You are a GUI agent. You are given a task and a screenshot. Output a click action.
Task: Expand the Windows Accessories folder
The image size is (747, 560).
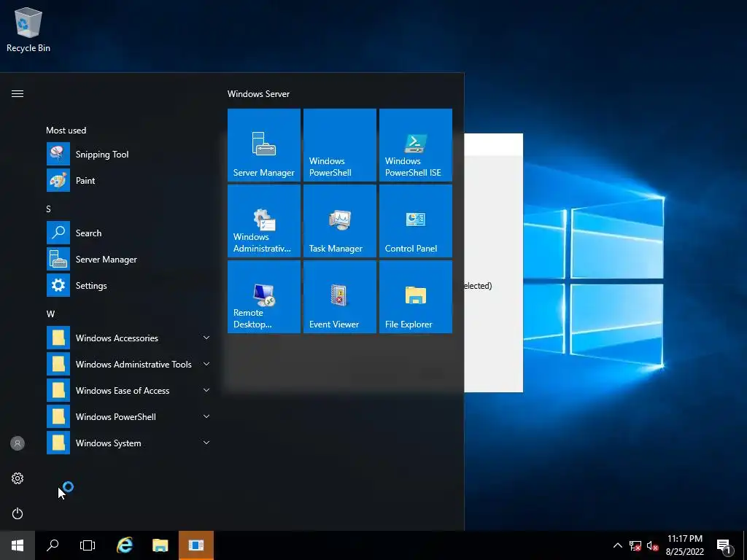tap(128, 338)
